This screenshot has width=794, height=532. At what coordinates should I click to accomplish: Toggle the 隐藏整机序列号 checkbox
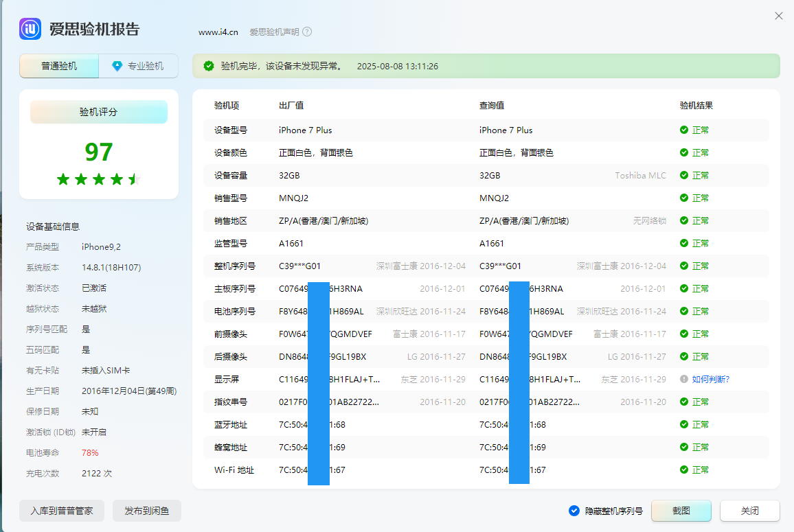tap(574, 511)
